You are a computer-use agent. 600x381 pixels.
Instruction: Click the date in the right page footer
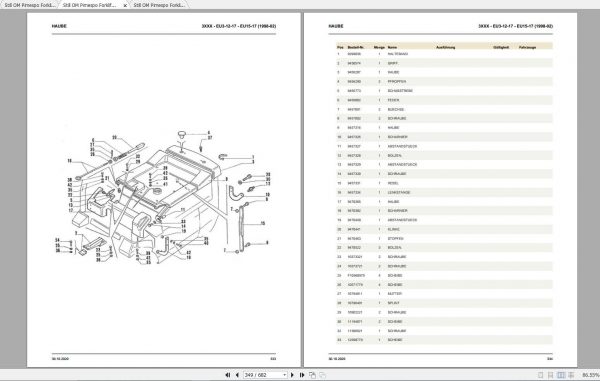[x=337, y=359]
